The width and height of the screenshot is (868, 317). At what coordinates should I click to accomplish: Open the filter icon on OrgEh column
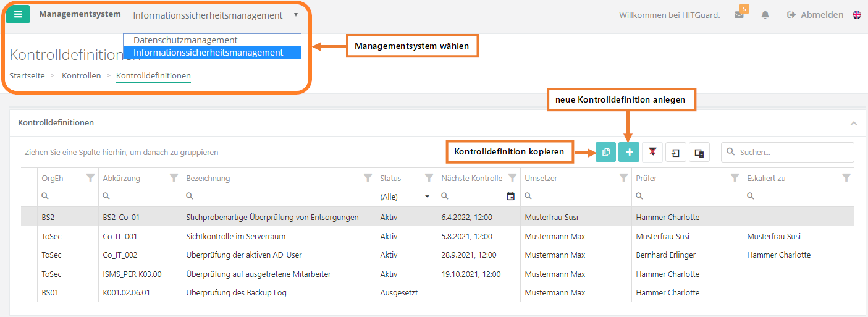coord(91,178)
